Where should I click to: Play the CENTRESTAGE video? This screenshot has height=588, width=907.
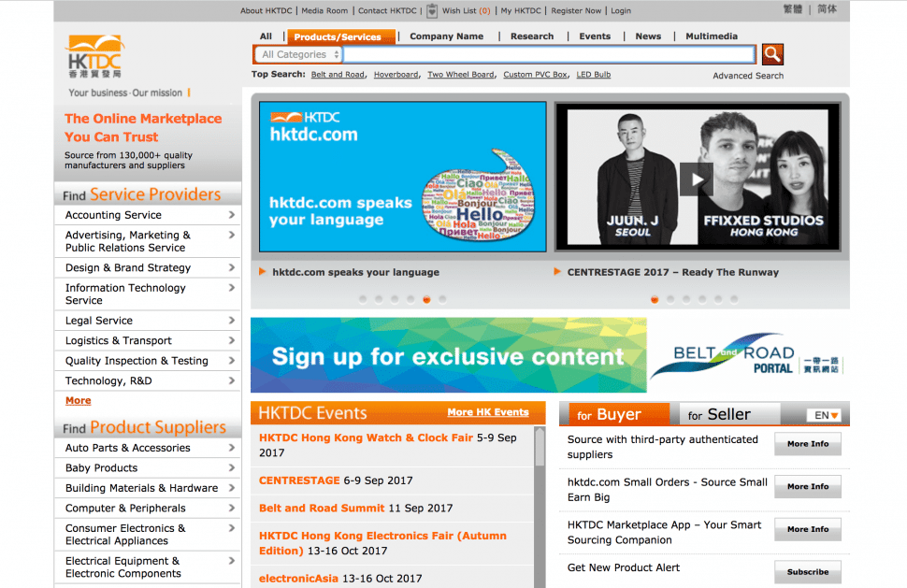pyautogui.click(x=697, y=179)
